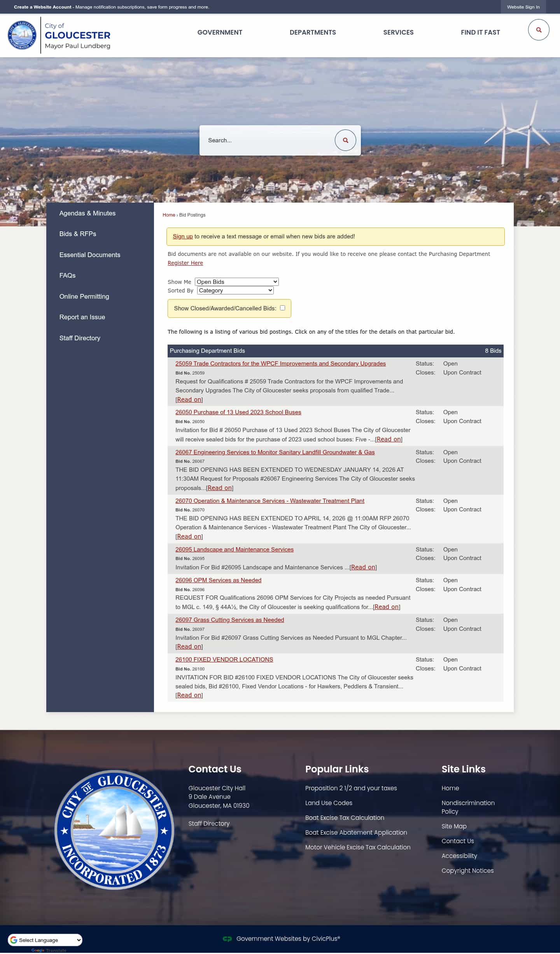The height and width of the screenshot is (954, 560).
Task: Open the Select Language dropdown
Action: [x=45, y=940]
